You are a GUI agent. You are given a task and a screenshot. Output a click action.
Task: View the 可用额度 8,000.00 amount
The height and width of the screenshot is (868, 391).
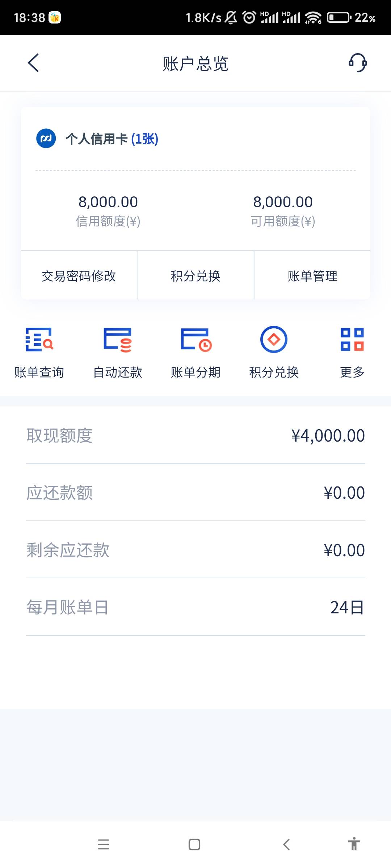point(283,202)
